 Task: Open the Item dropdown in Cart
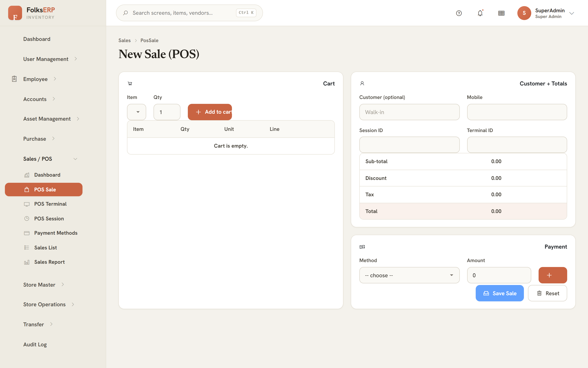coord(137,112)
